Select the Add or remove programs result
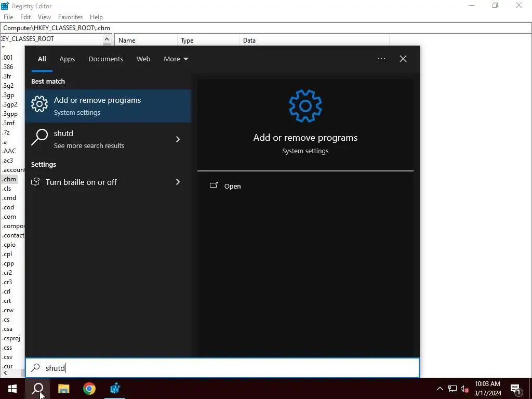 point(108,106)
